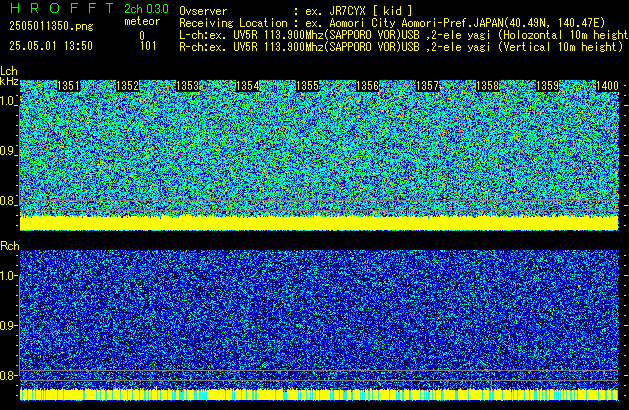The width and height of the screenshot is (629, 410).
Task: Click the 1358 time marker
Action: click(x=487, y=86)
